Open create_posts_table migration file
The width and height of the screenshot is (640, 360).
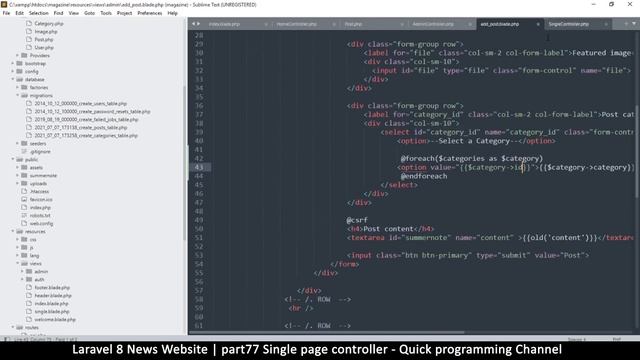[x=80, y=127]
